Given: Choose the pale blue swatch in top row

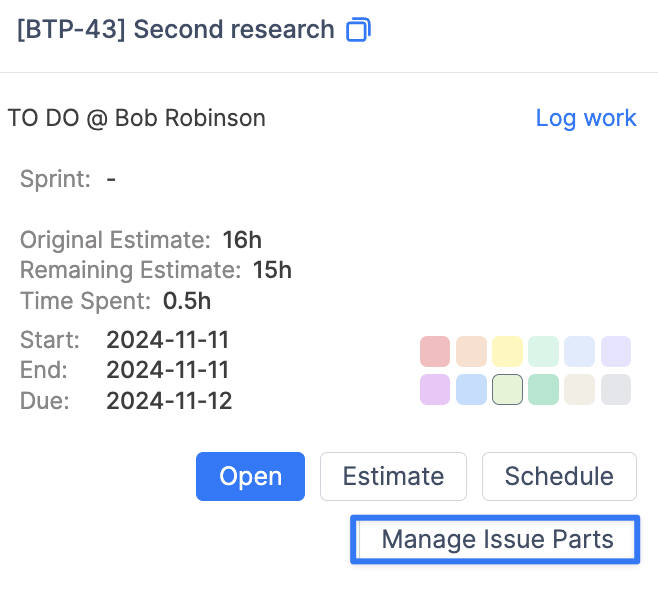Looking at the screenshot, I should pyautogui.click(x=579, y=352).
